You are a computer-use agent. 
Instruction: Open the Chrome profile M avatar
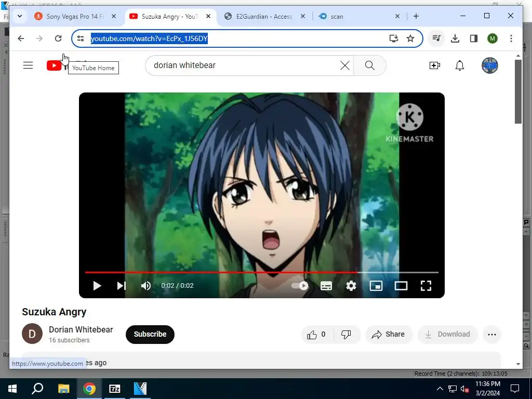[x=493, y=38]
